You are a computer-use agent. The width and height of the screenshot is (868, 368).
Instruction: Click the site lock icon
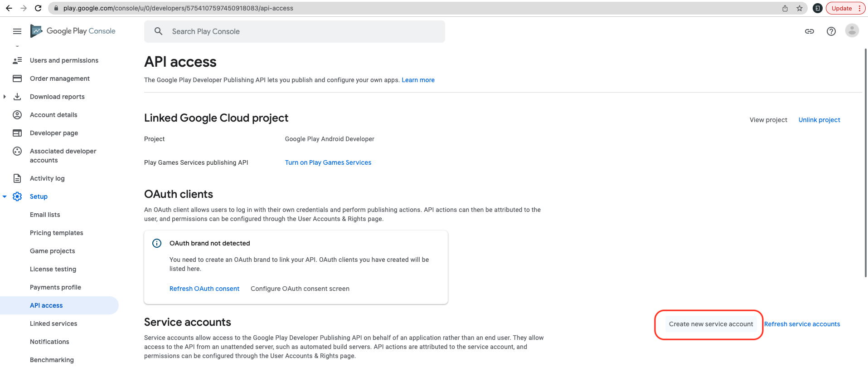pyautogui.click(x=56, y=8)
